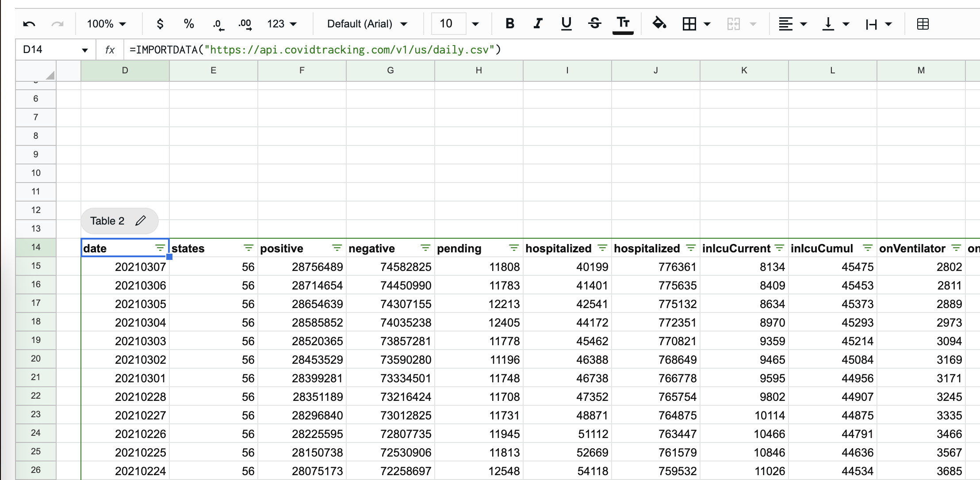Increase decimal places icon
Viewport: 980px width, 480px height.
pyautogui.click(x=245, y=24)
